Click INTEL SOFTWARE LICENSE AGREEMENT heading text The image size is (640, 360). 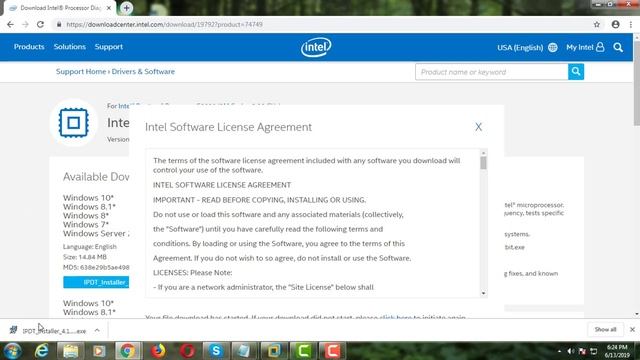tap(222, 185)
